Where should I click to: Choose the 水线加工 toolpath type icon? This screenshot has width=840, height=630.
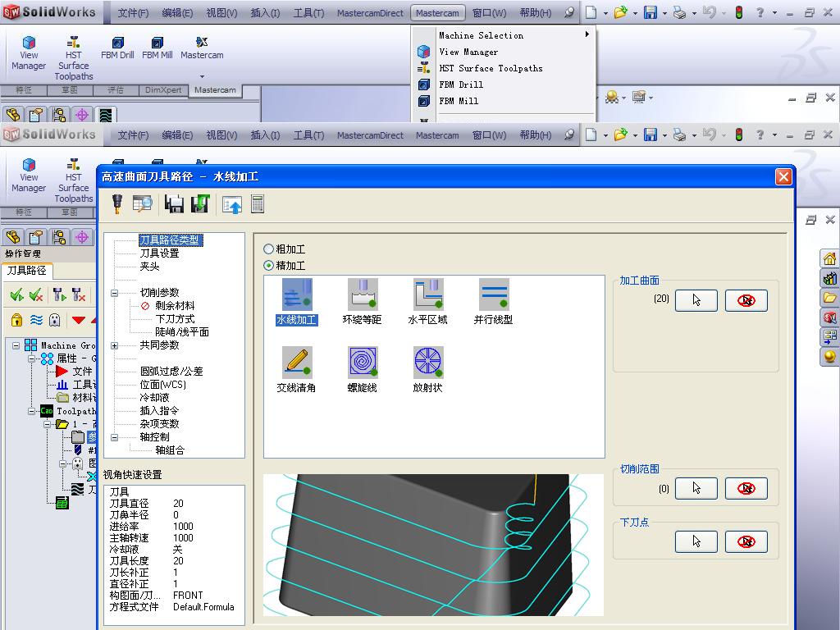pos(297,302)
